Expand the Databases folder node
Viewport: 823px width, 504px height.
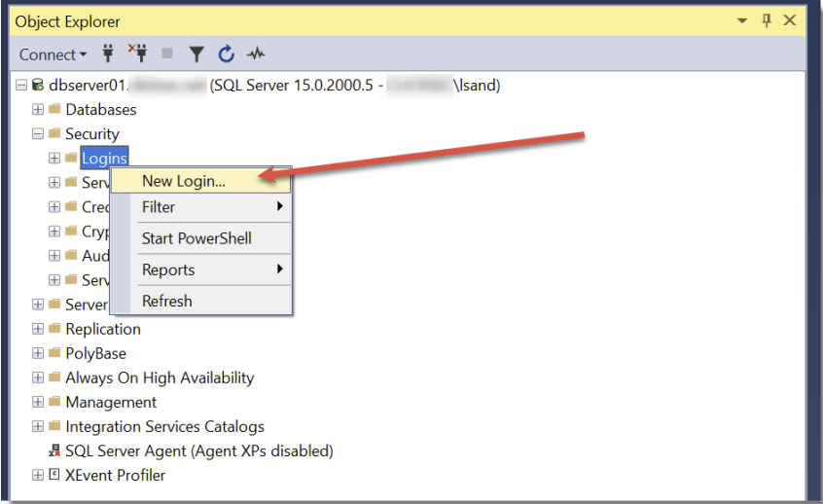38,109
